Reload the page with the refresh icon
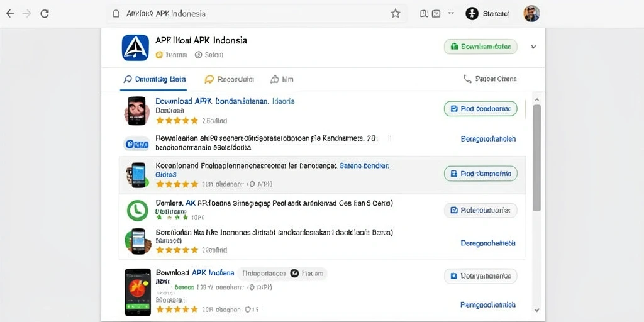This screenshot has height=322, width=644. (x=45, y=14)
